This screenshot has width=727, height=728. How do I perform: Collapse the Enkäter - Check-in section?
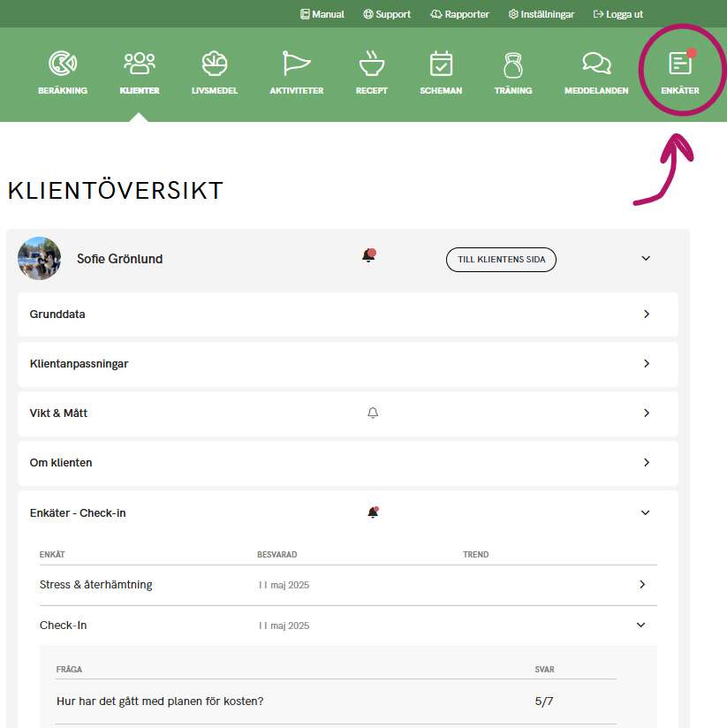[x=645, y=513]
